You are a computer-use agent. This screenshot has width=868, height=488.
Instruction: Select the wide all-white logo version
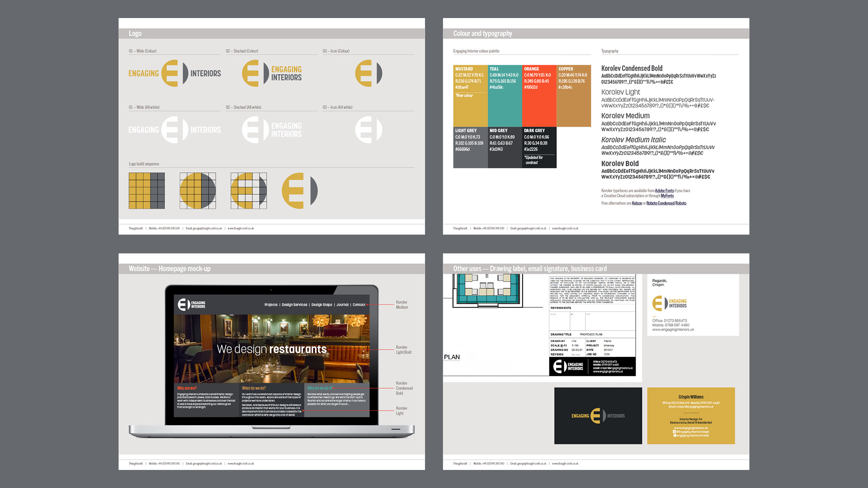pyautogui.click(x=175, y=130)
